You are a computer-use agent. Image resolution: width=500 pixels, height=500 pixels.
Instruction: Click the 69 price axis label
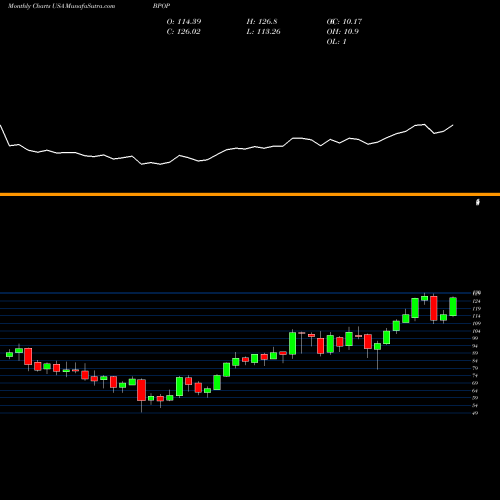point(475,383)
